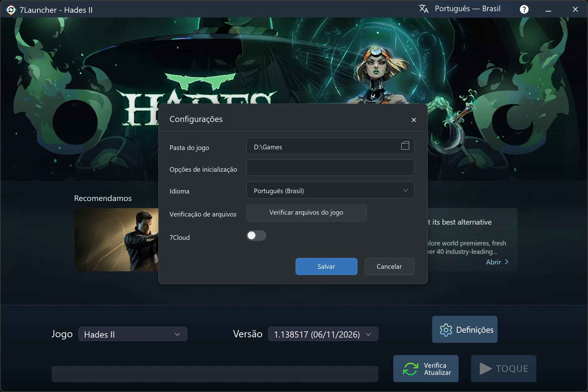
Task: Open the language translate icon
Action: [x=423, y=9]
